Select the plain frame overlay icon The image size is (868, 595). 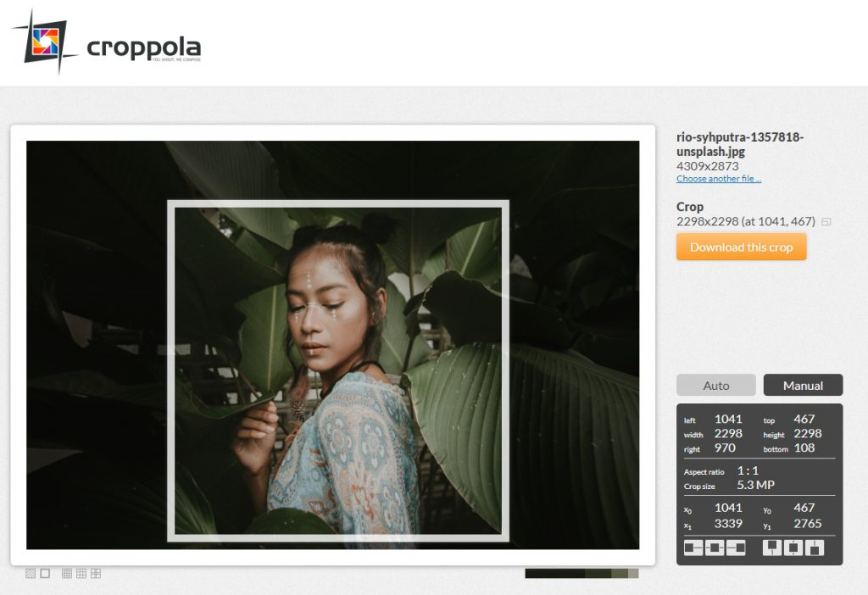point(45,574)
